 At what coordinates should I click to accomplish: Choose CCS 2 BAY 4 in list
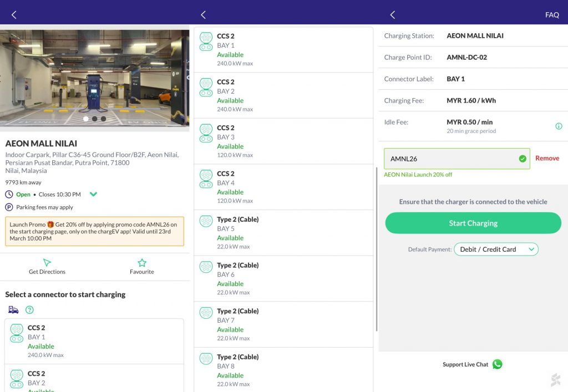point(283,187)
